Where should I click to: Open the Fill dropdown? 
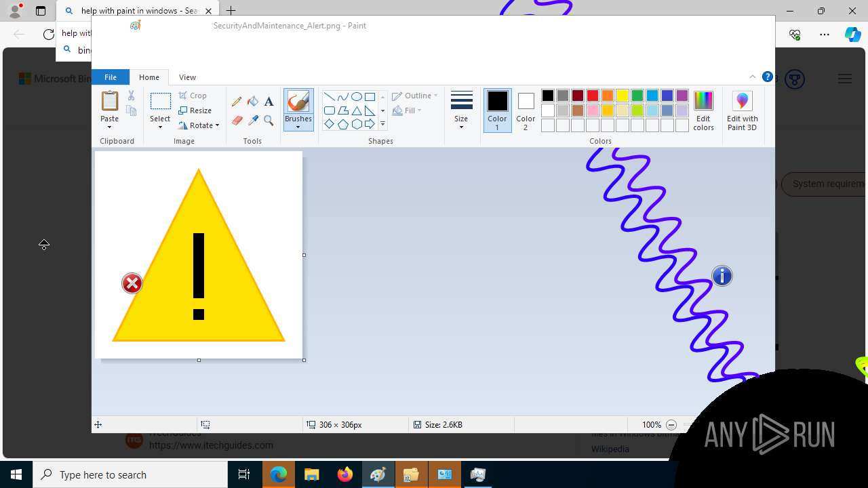[x=407, y=110]
